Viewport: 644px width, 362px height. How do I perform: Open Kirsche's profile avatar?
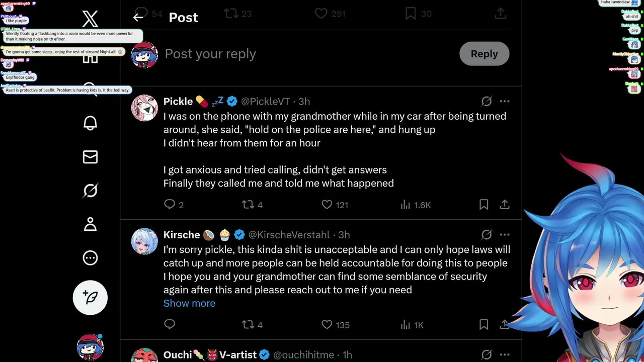click(144, 241)
